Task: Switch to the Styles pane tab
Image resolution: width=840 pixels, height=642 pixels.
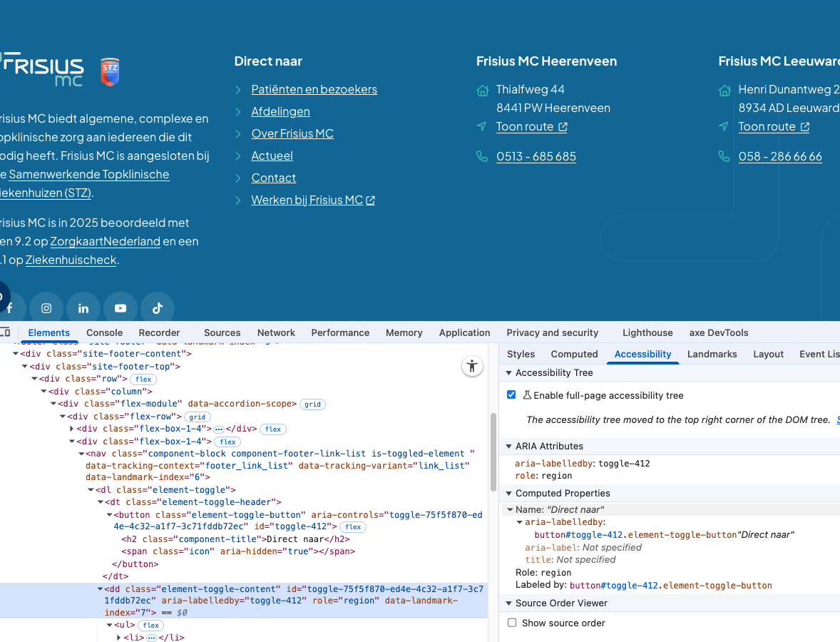Action: pos(521,355)
